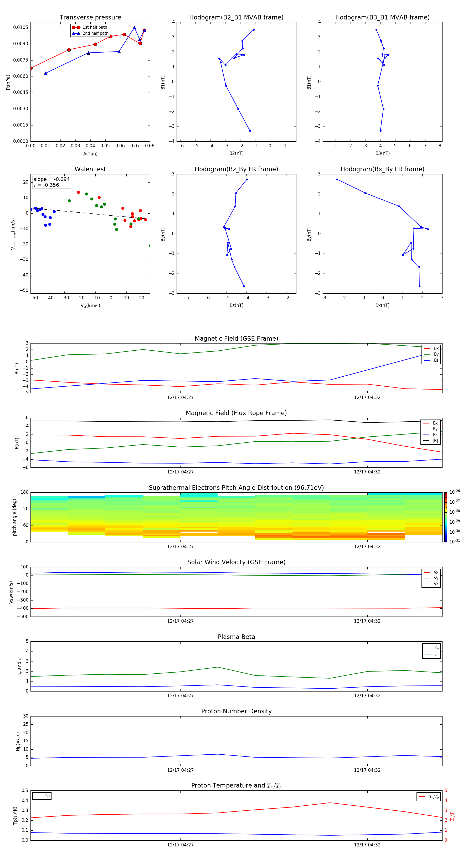The height and width of the screenshot is (868, 473).
Task: Click the "Tp(10^6K)" y-axis label
Action: (15, 815)
